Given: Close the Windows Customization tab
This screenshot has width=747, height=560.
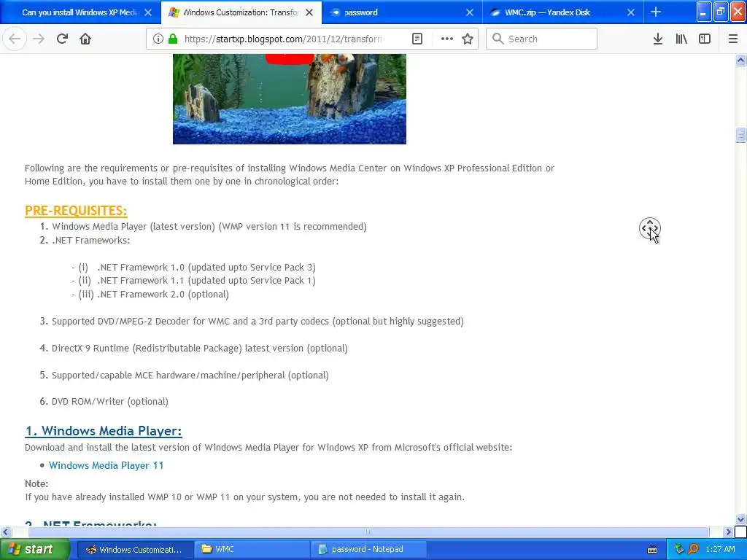Looking at the screenshot, I should 309,12.
